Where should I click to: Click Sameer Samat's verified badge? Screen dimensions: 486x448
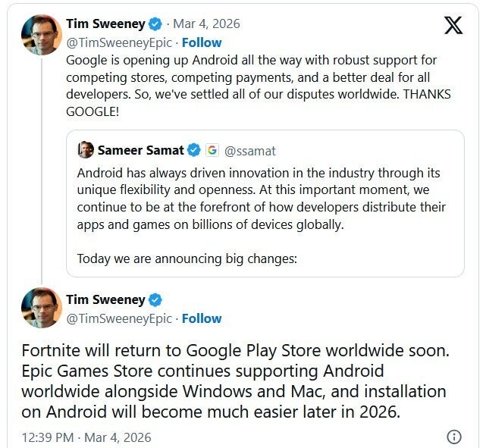pyautogui.click(x=194, y=149)
